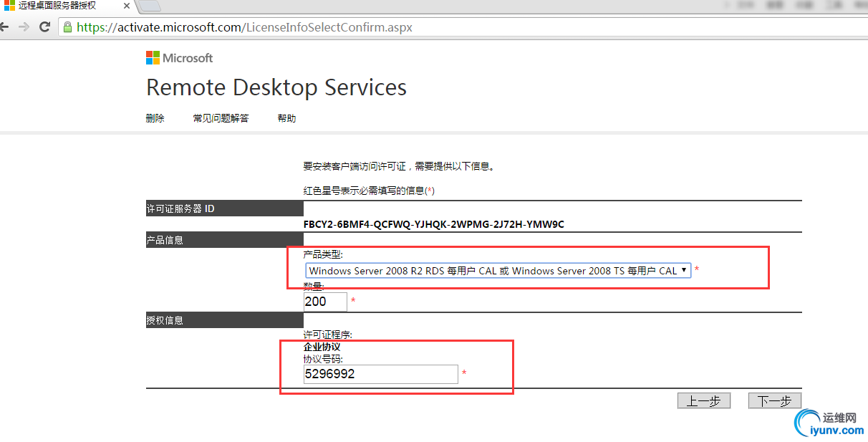Click the 下一步 button

click(774, 401)
